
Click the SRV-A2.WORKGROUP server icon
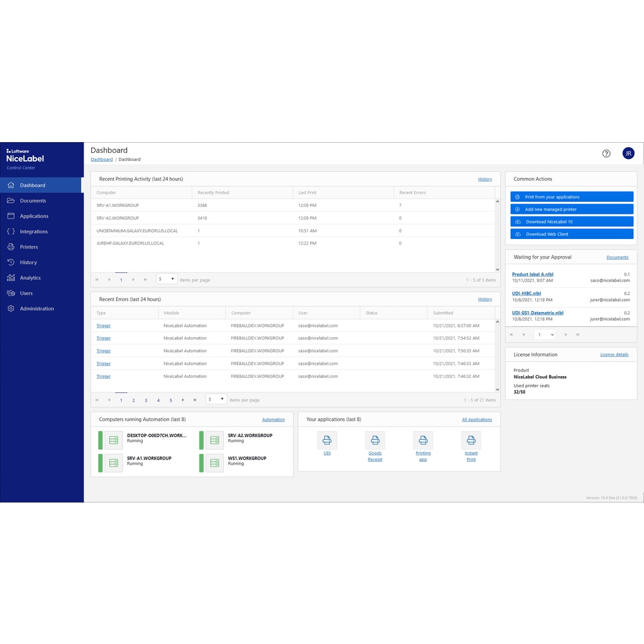pyautogui.click(x=214, y=440)
